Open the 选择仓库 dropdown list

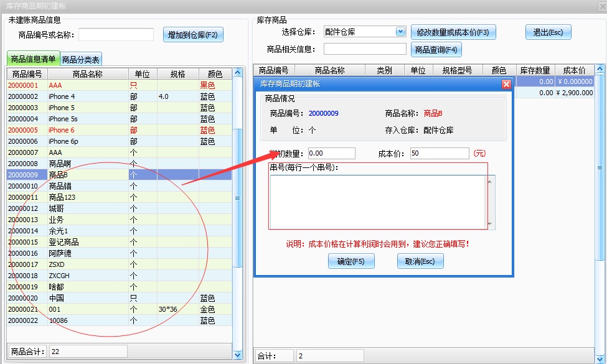tap(400, 32)
